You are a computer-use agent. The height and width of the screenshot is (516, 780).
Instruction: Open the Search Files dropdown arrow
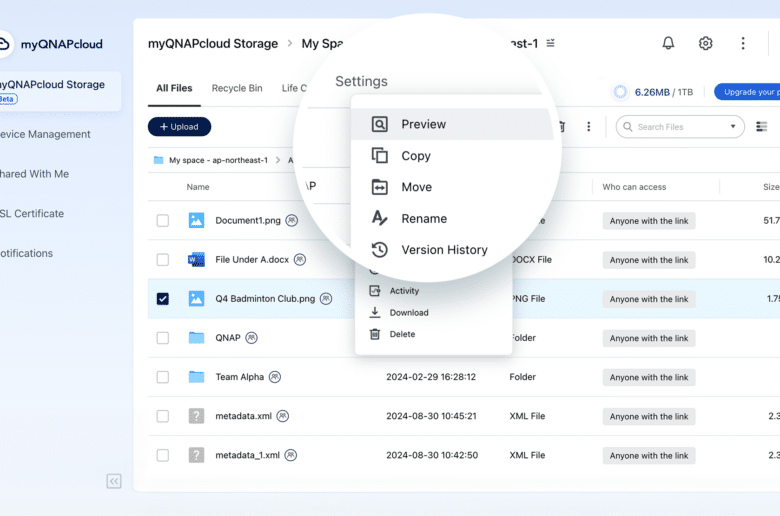click(x=733, y=126)
